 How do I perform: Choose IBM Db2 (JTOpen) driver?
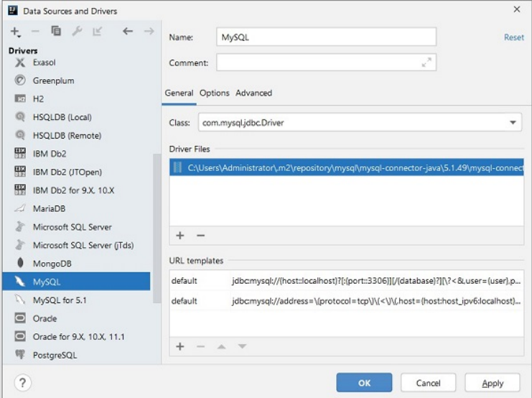76,172
